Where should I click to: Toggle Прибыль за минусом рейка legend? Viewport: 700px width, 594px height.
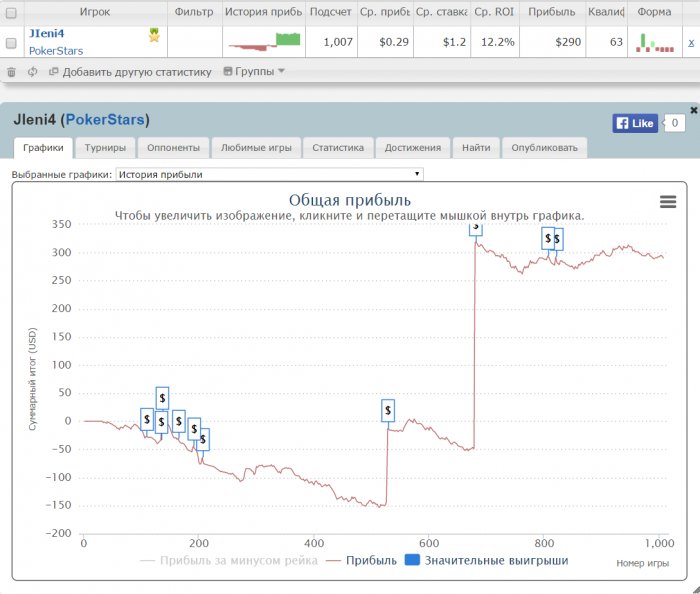coord(229,561)
